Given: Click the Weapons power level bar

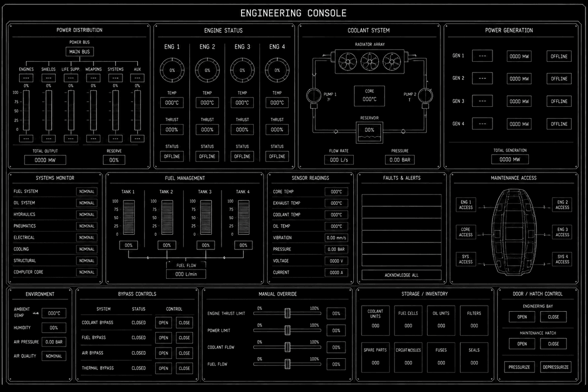Looking at the screenshot, I should [x=93, y=110].
